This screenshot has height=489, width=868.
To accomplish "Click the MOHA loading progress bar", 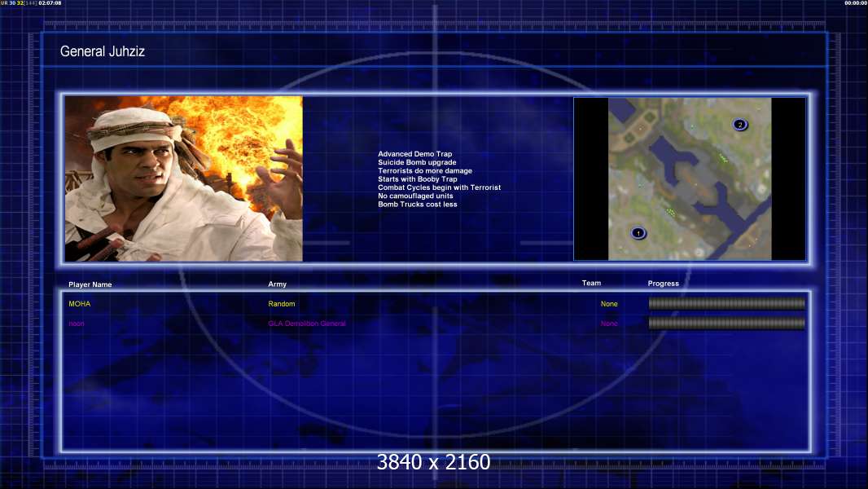I will click(x=726, y=304).
